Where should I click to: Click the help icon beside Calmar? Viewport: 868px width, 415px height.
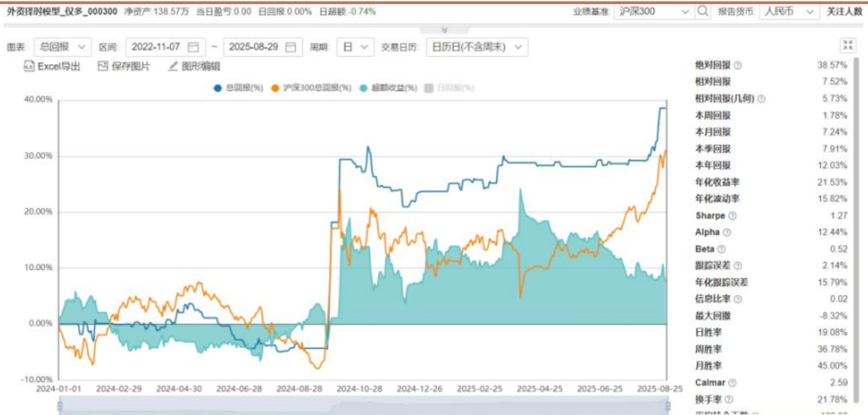732,383
